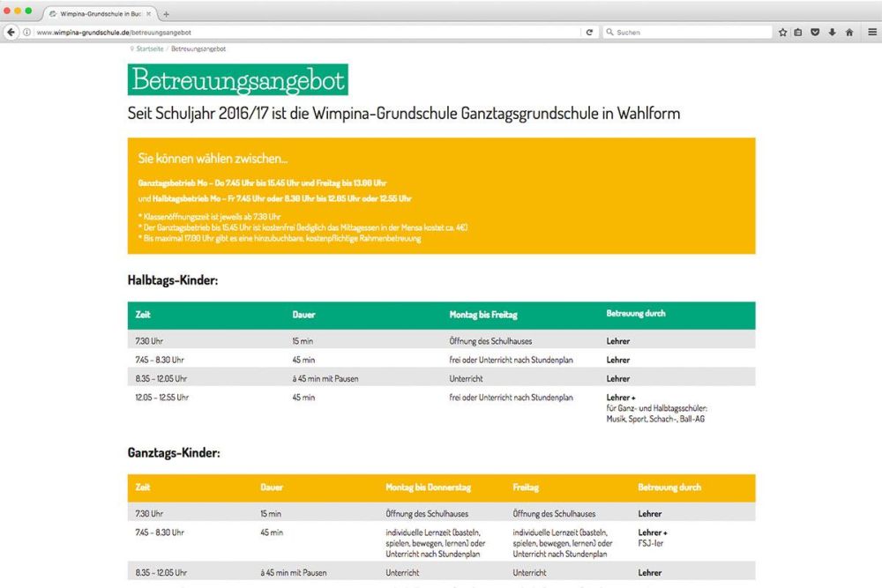Bookmark this page using the star icon
This screenshot has height=588, width=882.
(x=783, y=32)
